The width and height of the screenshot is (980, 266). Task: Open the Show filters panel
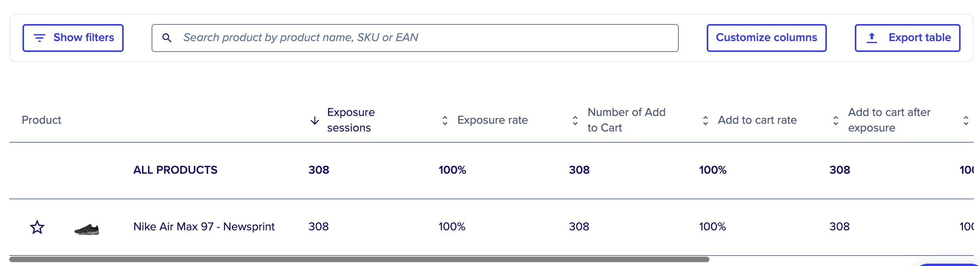click(73, 38)
